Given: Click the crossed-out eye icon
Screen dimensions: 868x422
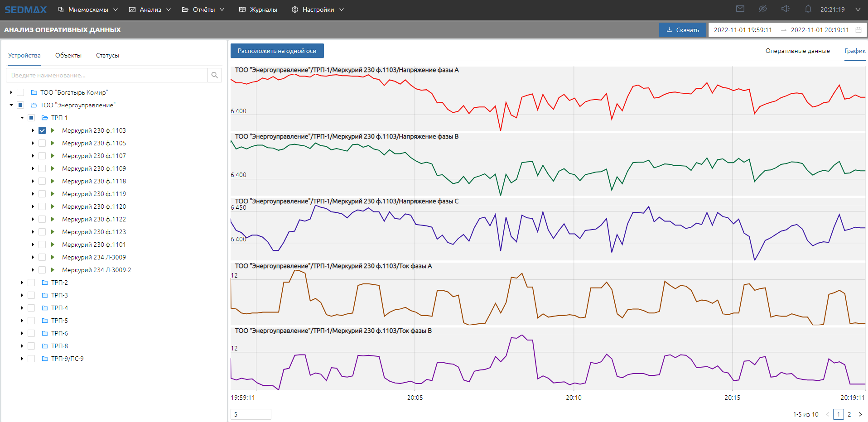Looking at the screenshot, I should (x=763, y=9).
